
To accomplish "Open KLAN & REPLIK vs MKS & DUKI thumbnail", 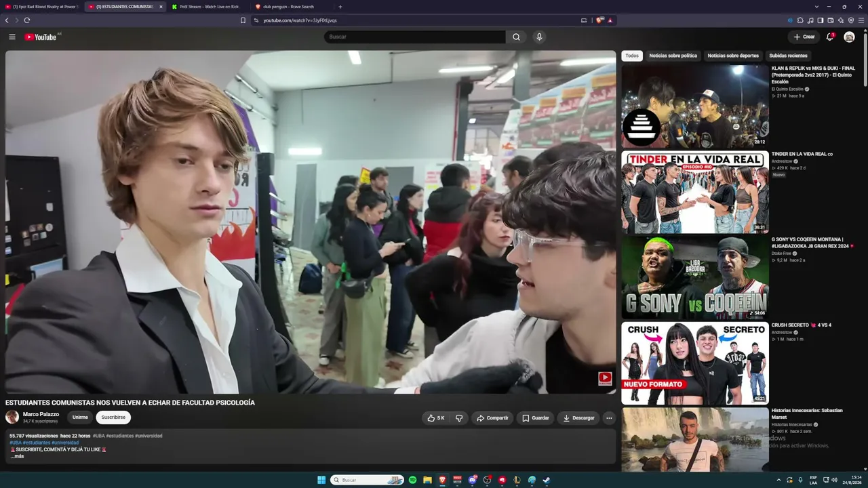I will 695,106.
